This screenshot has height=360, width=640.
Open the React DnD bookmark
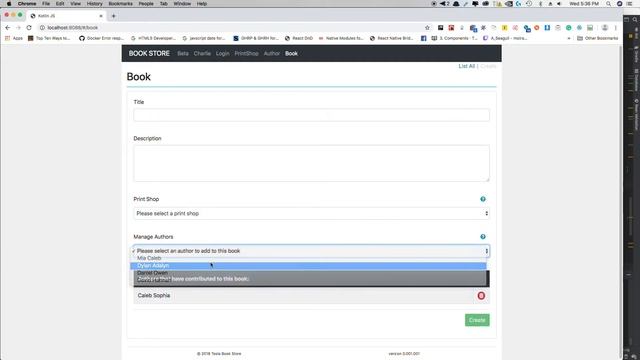coord(299,38)
